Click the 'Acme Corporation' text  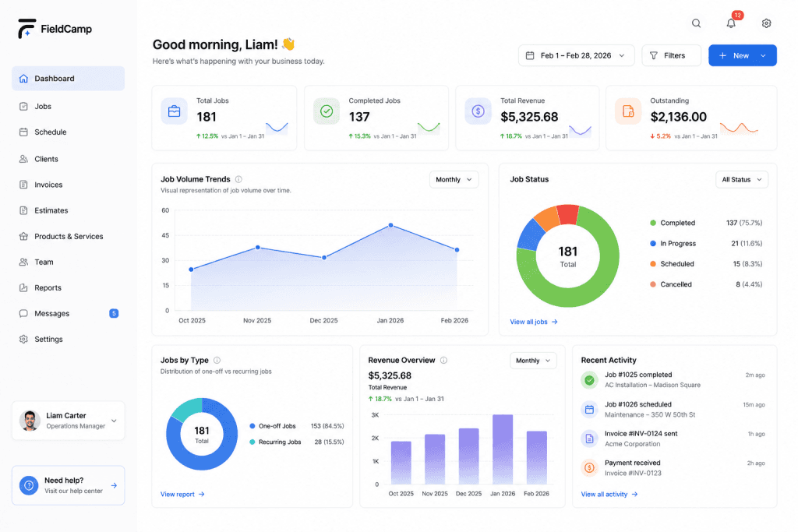coord(633,444)
